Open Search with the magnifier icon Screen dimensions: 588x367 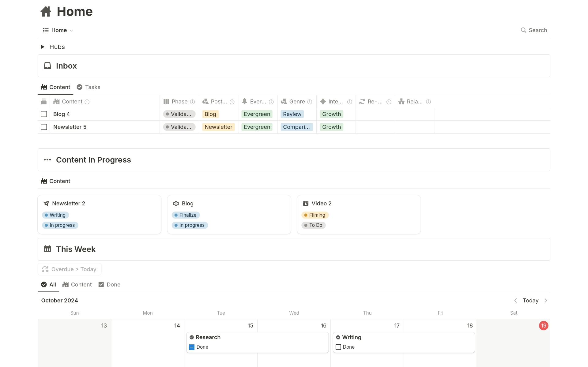pyautogui.click(x=524, y=30)
